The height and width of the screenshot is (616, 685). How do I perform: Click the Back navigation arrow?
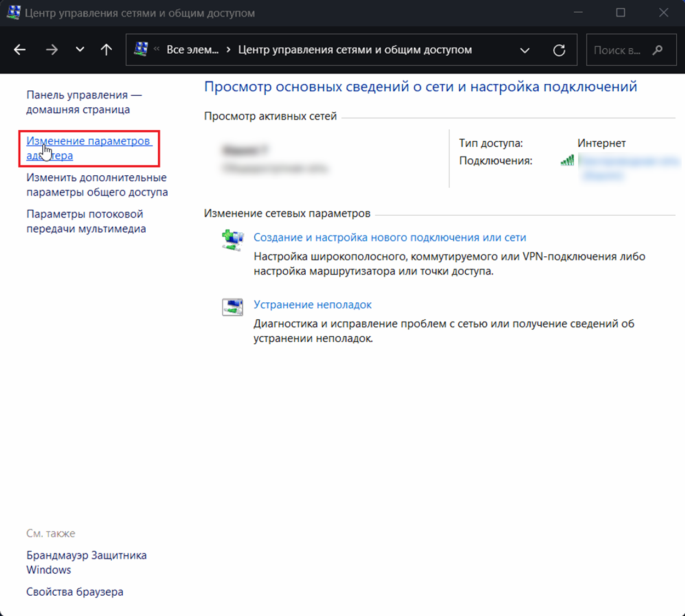click(x=20, y=50)
